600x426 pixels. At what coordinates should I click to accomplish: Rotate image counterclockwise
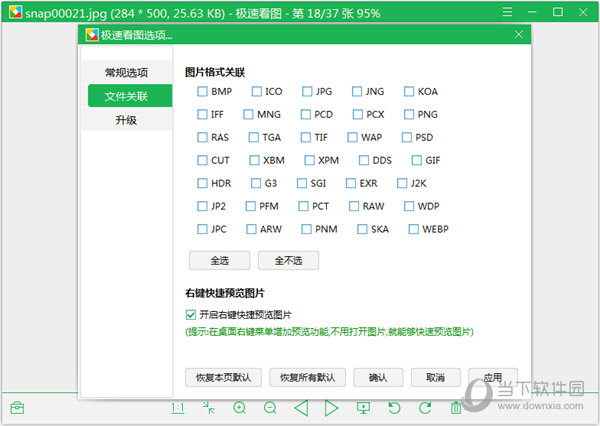(394, 408)
